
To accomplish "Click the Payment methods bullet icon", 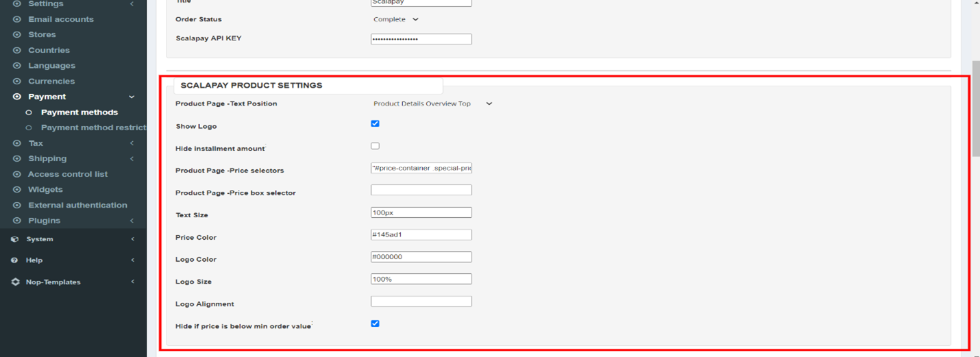I will [29, 112].
